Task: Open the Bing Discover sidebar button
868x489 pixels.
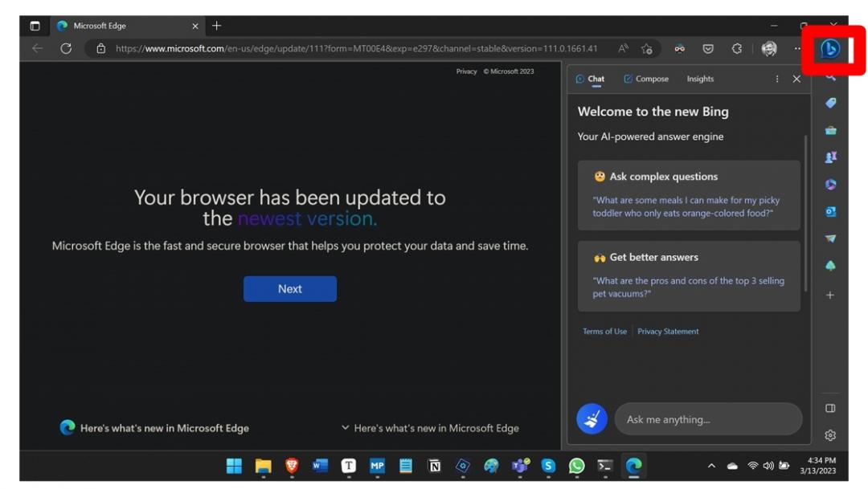Action: (829, 49)
